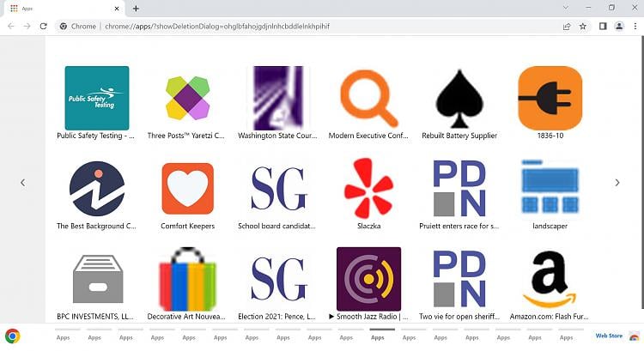The height and width of the screenshot is (351, 644).
Task: Click the vertical page scrollbar
Action: tap(642, 172)
